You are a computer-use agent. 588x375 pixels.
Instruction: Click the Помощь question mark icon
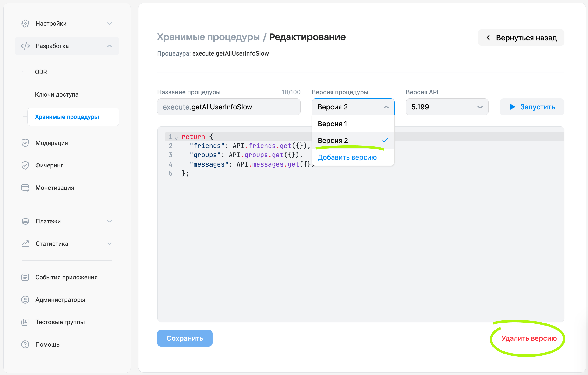[x=25, y=344]
